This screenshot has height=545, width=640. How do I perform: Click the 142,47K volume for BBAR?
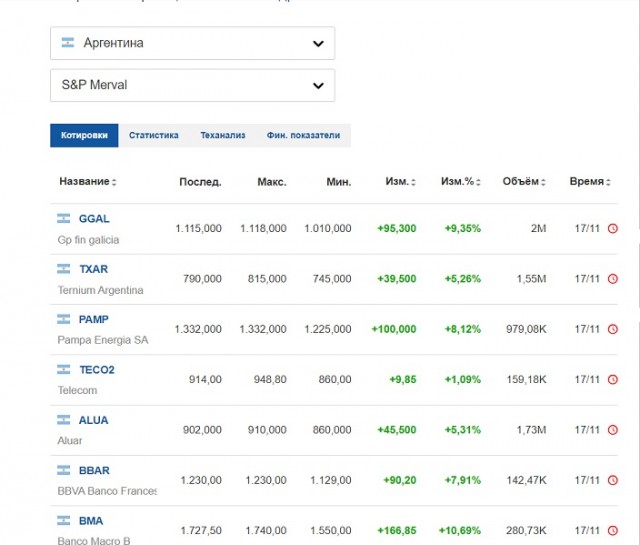(x=526, y=480)
